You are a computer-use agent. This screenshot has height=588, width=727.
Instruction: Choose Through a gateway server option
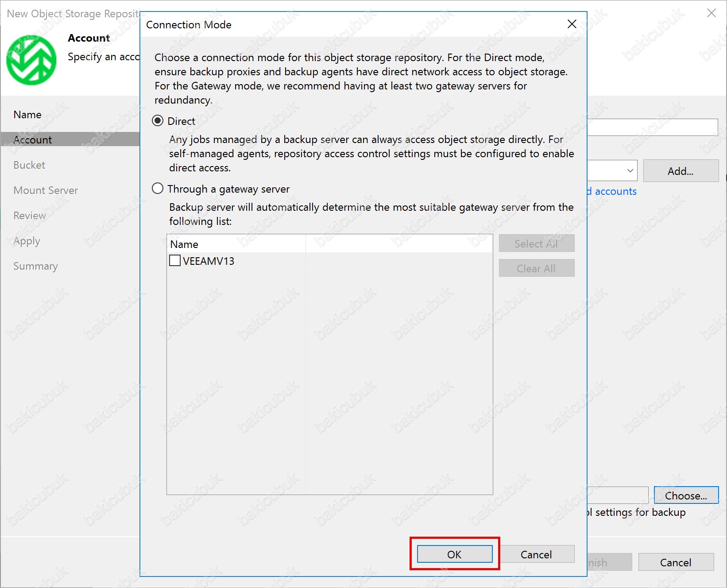(158, 189)
